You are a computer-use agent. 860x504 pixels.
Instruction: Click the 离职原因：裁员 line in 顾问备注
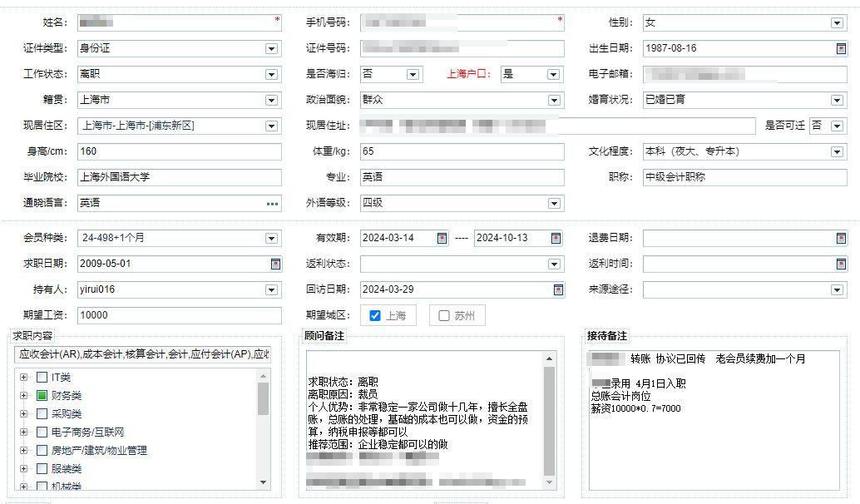click(x=343, y=394)
